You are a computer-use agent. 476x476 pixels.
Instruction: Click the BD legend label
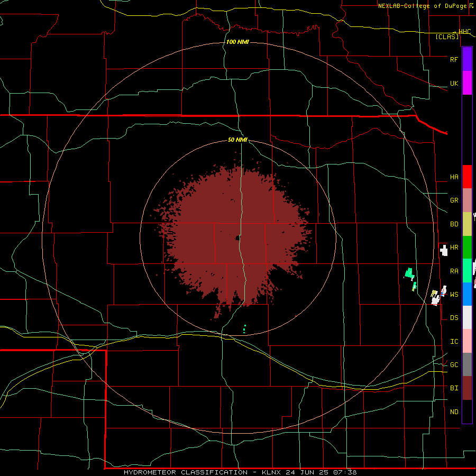pyautogui.click(x=454, y=224)
